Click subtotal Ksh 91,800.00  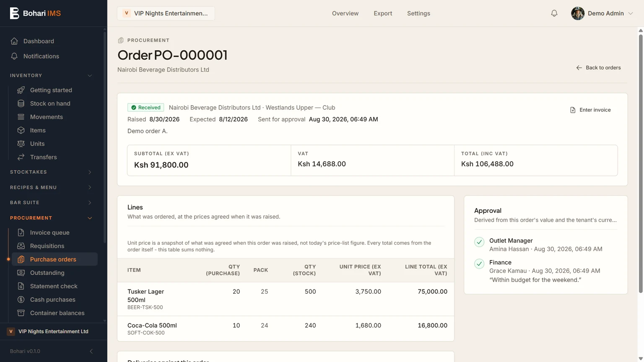tap(161, 165)
